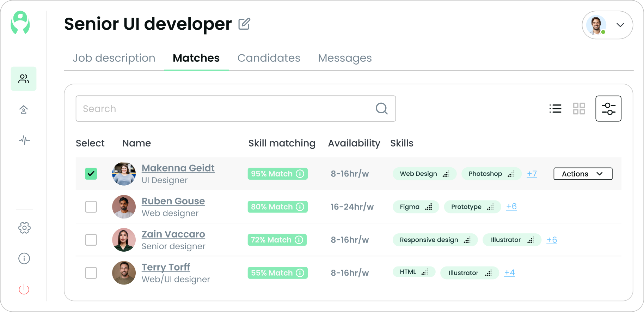Focus the Search input field
This screenshot has width=644, height=312.
coord(236,109)
